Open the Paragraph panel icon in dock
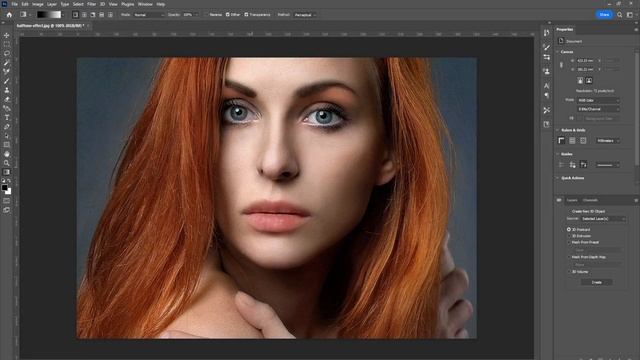The height and width of the screenshot is (360, 640). 547,95
